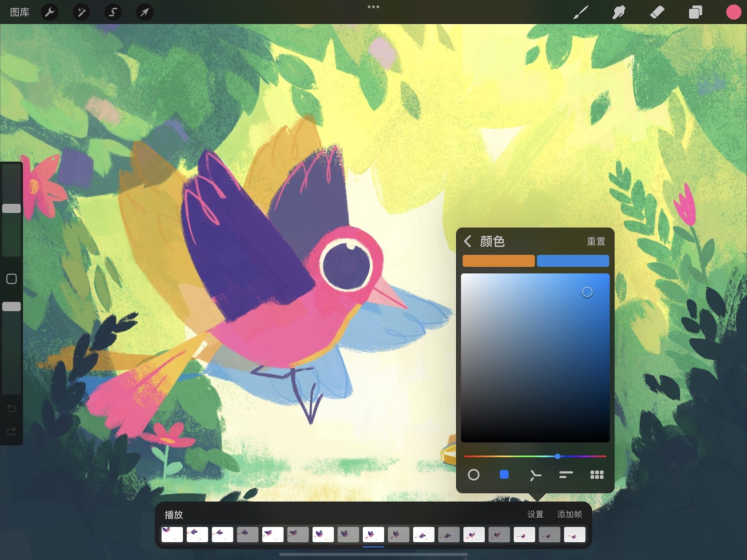This screenshot has width=747, height=560.
Task: Undo with the sidebar undo arrow
Action: pos(12,408)
